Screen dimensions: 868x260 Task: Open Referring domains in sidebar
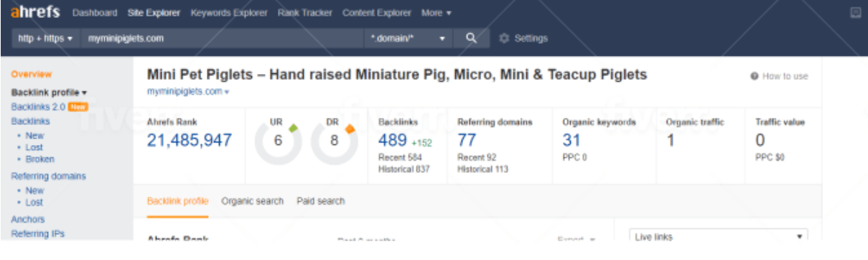(x=48, y=176)
